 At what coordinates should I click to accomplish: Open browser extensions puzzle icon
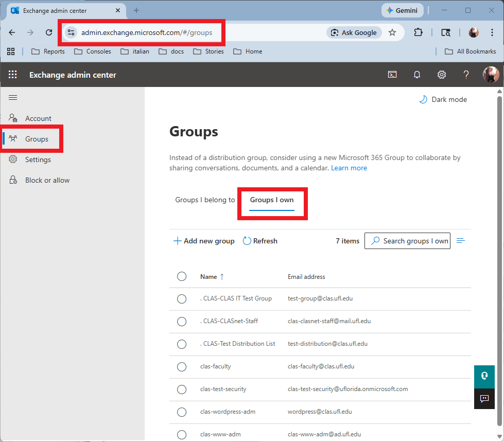pyautogui.click(x=418, y=32)
